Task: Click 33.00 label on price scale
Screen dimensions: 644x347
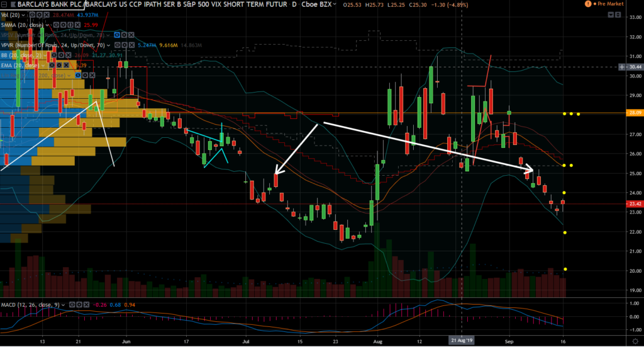Action: [635, 17]
